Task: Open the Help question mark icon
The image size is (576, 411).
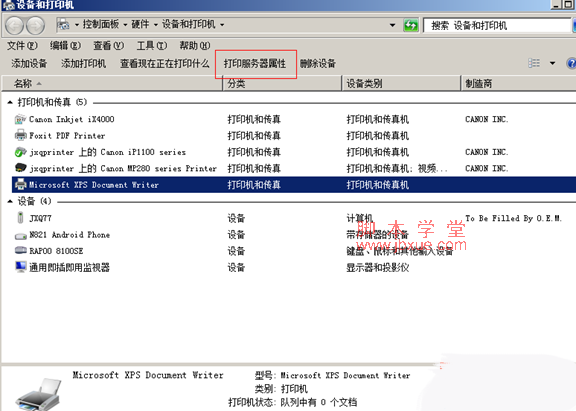Action: pos(571,64)
